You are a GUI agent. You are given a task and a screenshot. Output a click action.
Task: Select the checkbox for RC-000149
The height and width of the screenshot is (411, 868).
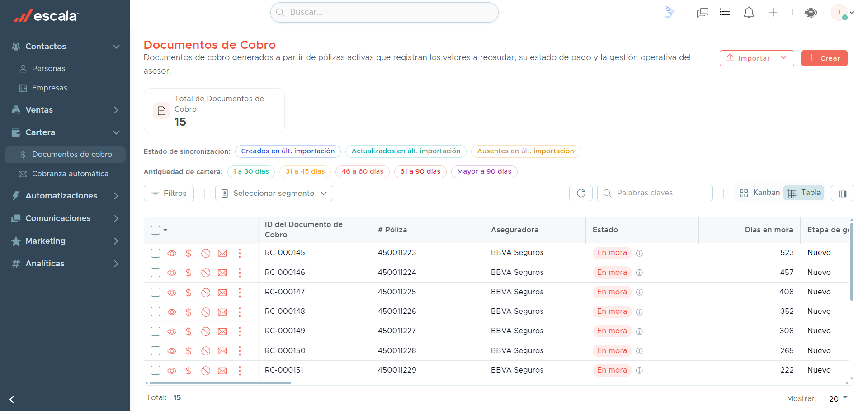click(156, 331)
